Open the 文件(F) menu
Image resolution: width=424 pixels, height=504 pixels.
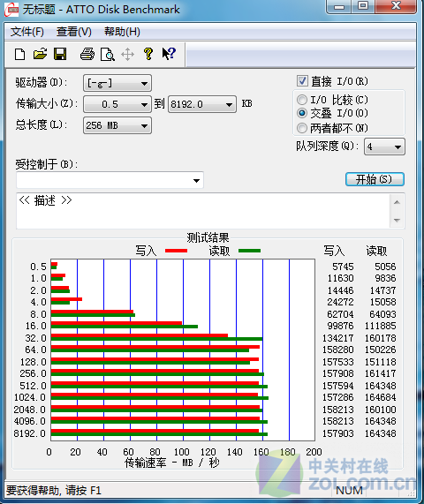pos(27,32)
